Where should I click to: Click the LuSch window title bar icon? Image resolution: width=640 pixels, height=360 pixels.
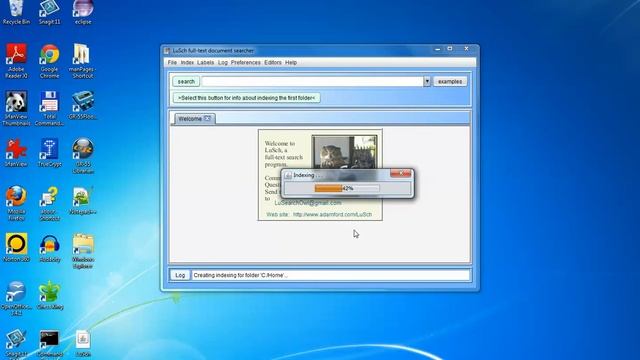167,51
